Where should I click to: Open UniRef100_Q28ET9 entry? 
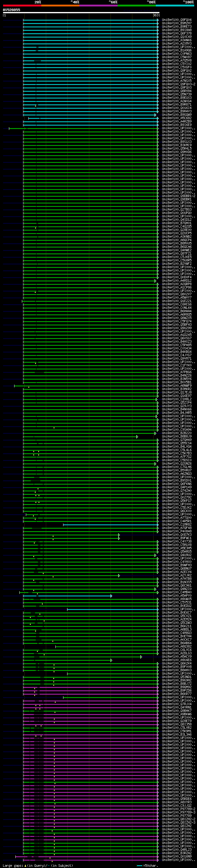176,721
